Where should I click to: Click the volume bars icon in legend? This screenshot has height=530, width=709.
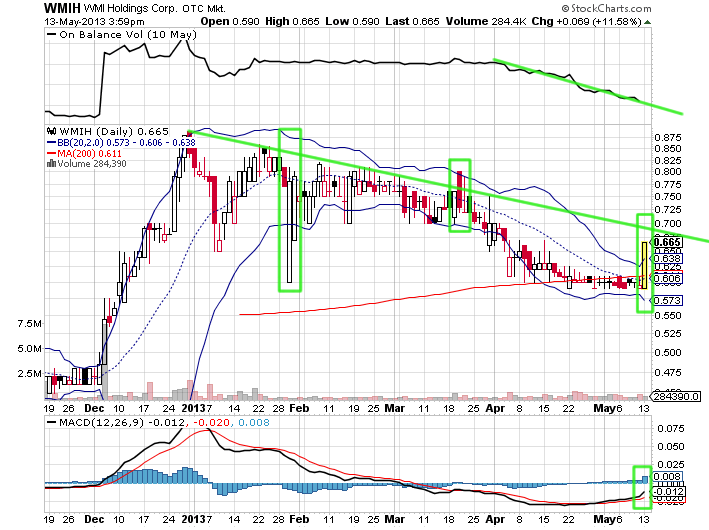(51, 163)
